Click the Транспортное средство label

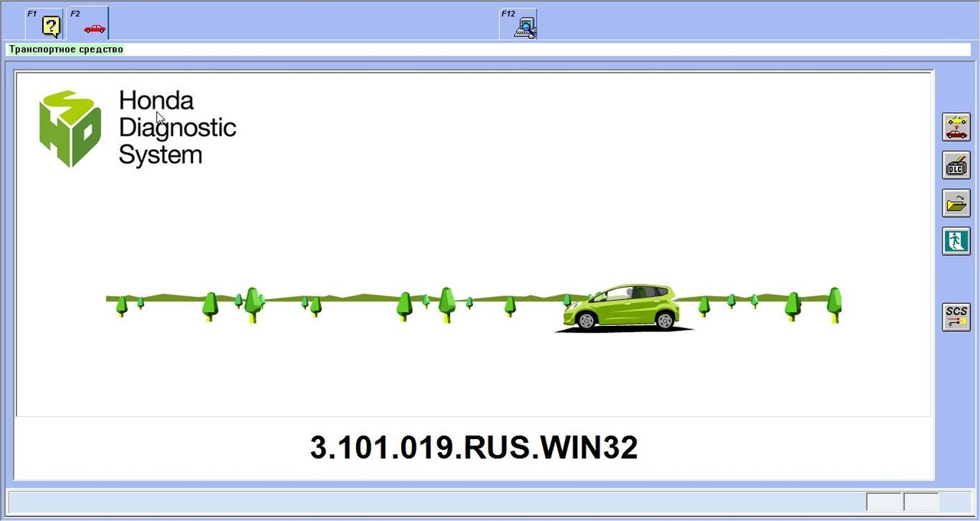66,49
